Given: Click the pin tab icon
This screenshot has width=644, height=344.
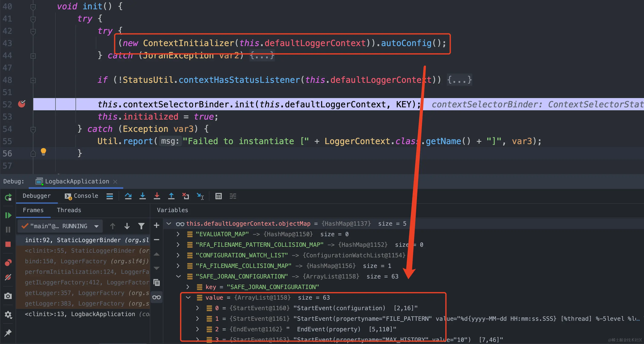Looking at the screenshot, I should [8, 333].
